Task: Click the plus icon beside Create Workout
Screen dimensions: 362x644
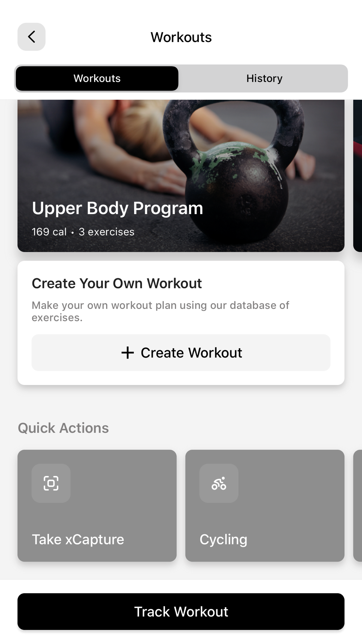Action: [x=127, y=353]
